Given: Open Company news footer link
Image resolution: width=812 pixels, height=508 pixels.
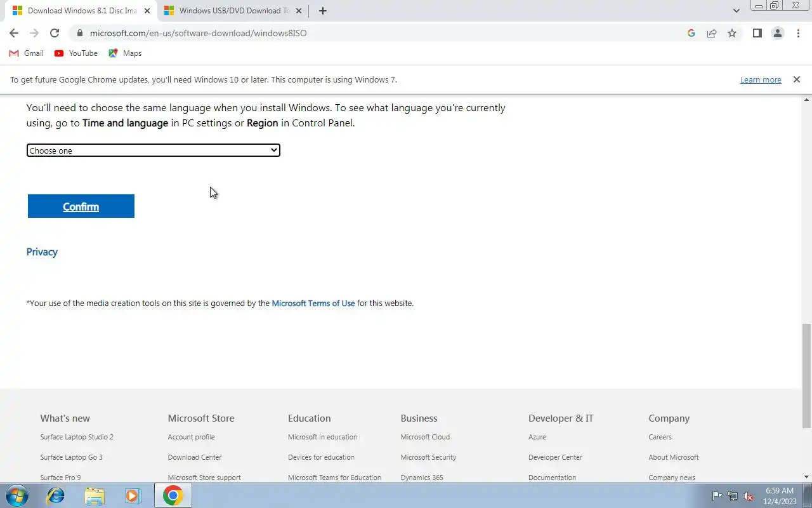Looking at the screenshot, I should click(672, 478).
